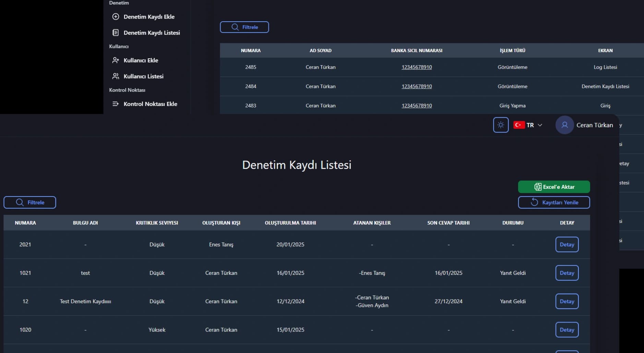Click the Turkish flag icon

click(519, 125)
